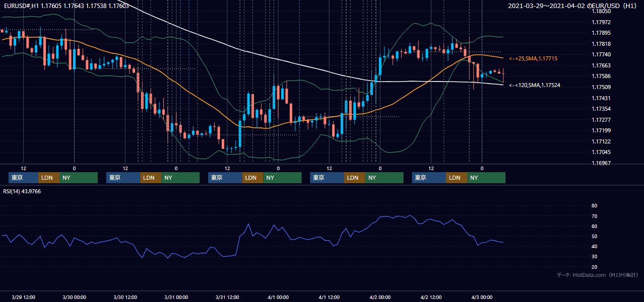Select the NY session block for 3/31
644x302 pixels.
click(282, 178)
